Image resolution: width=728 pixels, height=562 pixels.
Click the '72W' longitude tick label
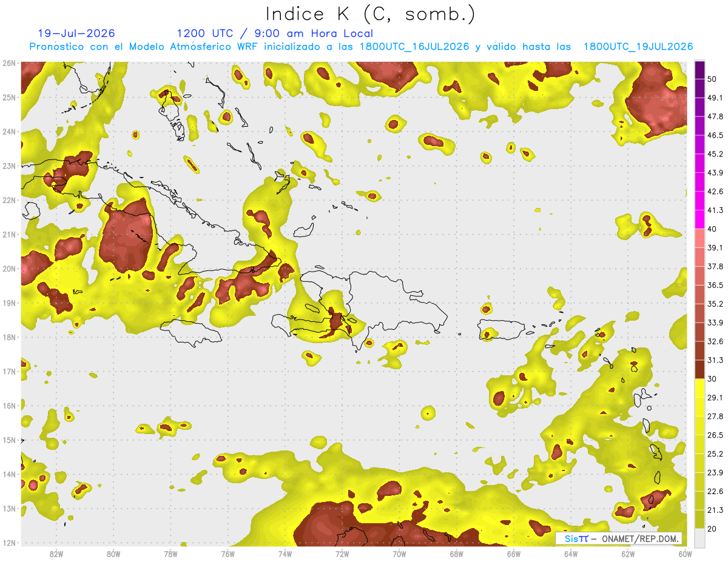pyautogui.click(x=342, y=553)
